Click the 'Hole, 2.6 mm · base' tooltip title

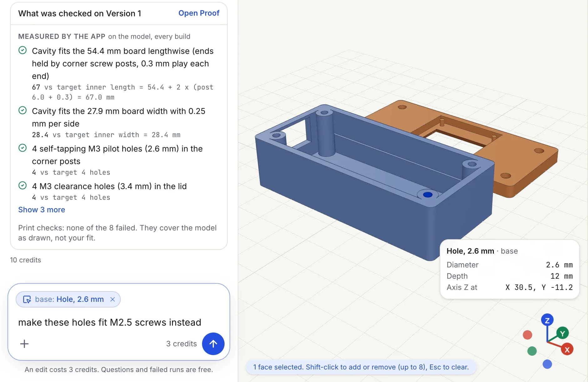coord(482,251)
